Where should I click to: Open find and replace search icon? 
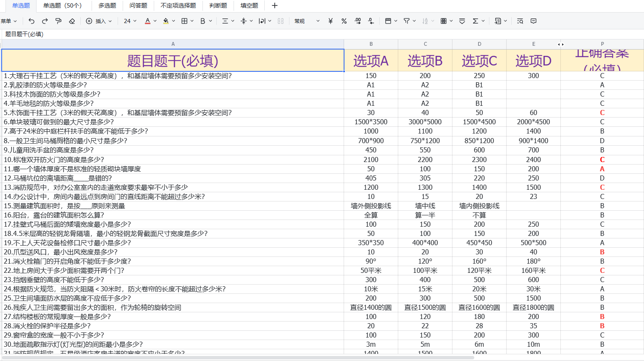point(520,21)
